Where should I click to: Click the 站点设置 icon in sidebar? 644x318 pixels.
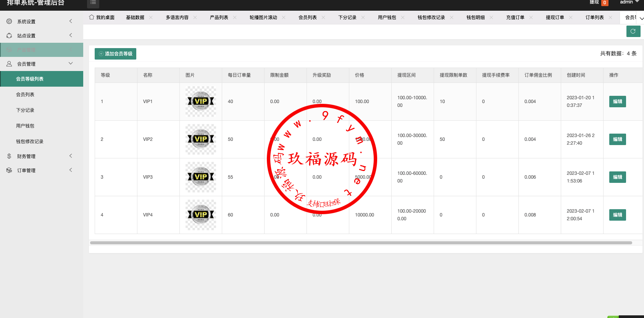click(9, 36)
